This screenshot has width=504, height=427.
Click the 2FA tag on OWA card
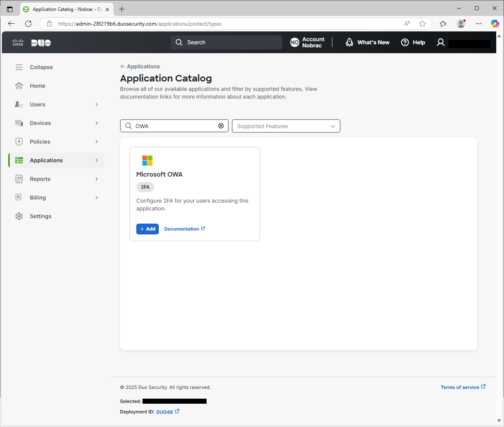(x=145, y=187)
